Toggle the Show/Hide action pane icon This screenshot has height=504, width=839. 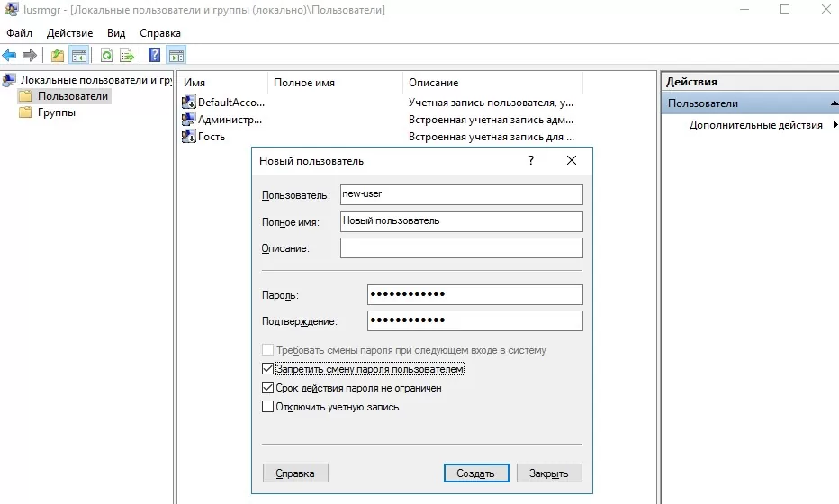(x=176, y=55)
